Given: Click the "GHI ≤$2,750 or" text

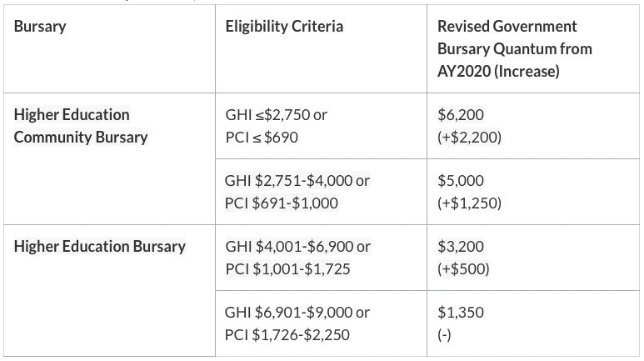Looking at the screenshot, I should tap(277, 114).
